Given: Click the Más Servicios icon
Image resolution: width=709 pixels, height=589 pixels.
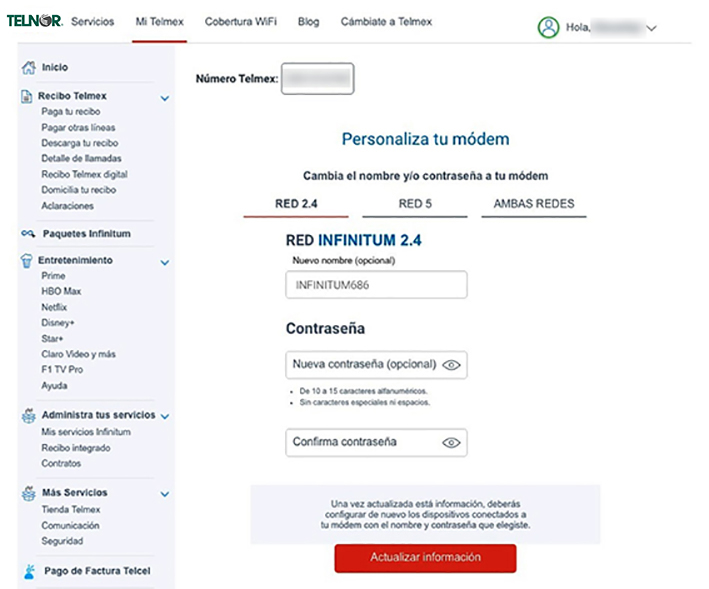Looking at the screenshot, I should click(x=28, y=493).
